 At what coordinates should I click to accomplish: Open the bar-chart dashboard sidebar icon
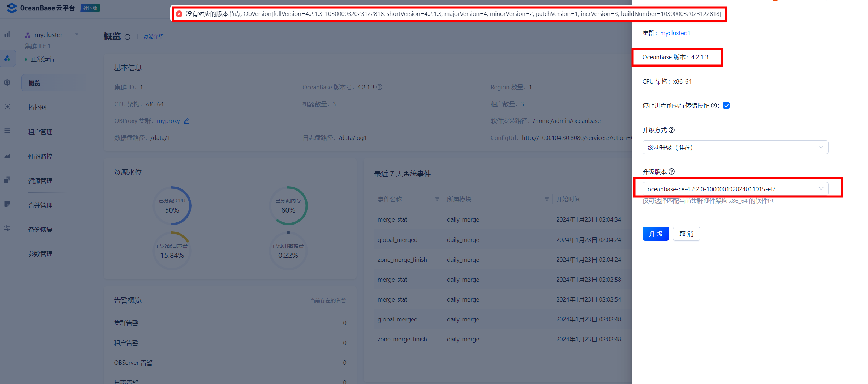[7, 34]
